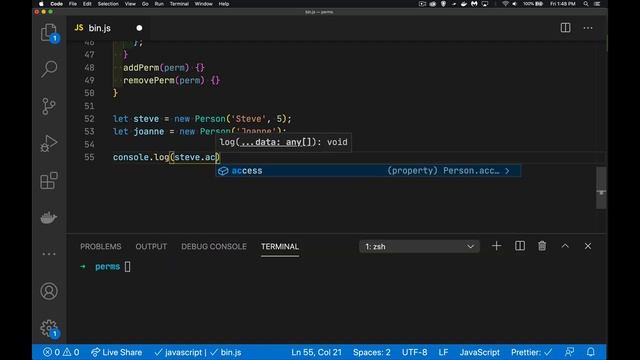Open the Search view in activity bar
Image resolution: width=640 pixels, height=360 pixels.
click(x=49, y=69)
